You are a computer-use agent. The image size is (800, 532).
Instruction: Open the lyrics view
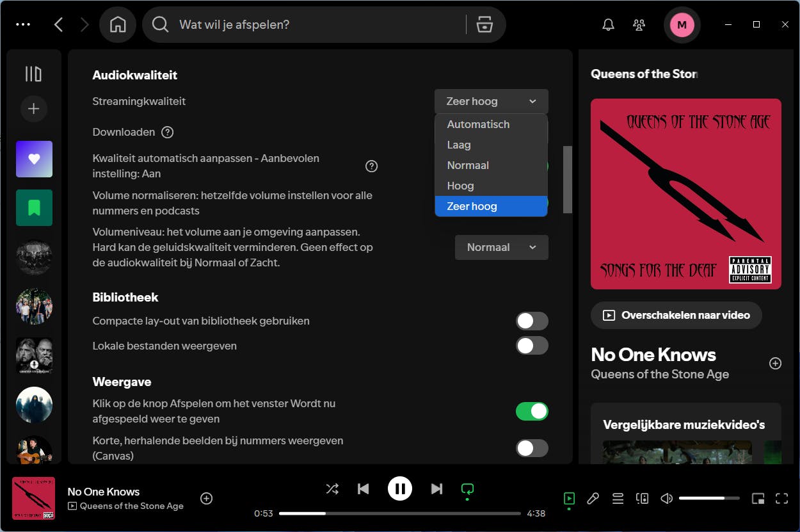(593, 498)
